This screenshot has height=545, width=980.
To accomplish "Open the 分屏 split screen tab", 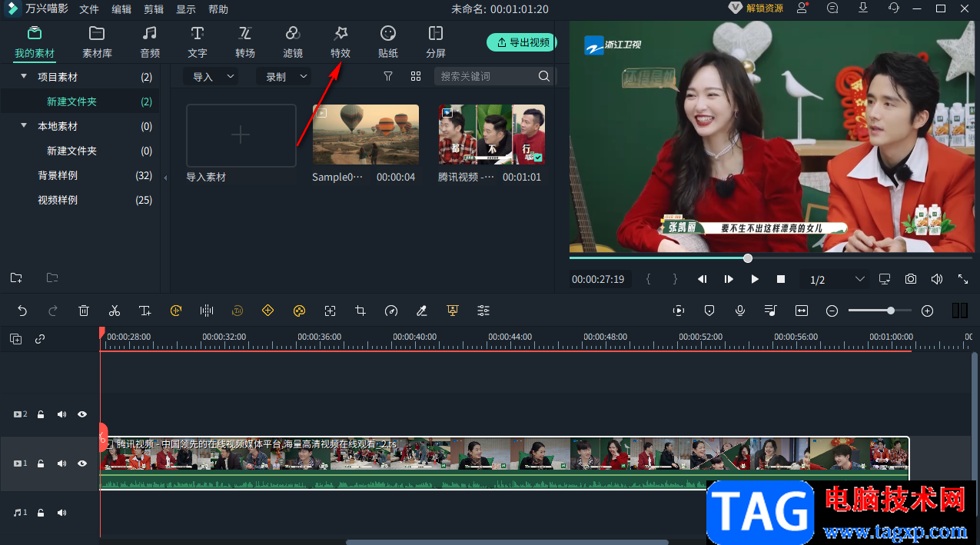I will pyautogui.click(x=436, y=42).
